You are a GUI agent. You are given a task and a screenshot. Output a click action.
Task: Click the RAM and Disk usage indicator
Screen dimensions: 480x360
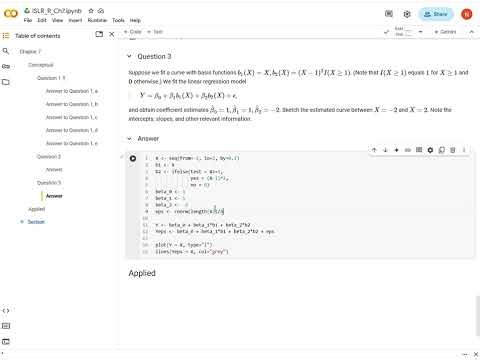[x=404, y=32]
